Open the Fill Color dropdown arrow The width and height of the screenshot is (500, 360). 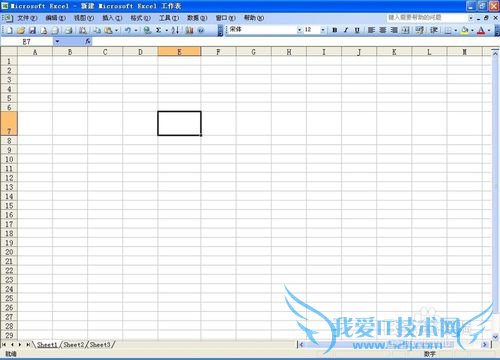pyautogui.click(x=472, y=30)
